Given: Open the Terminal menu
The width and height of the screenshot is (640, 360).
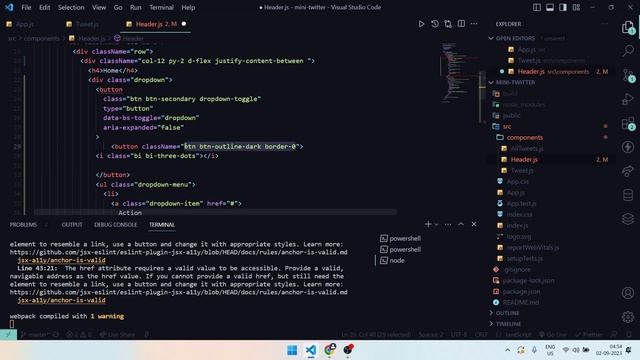Looking at the screenshot, I should pos(161,7).
